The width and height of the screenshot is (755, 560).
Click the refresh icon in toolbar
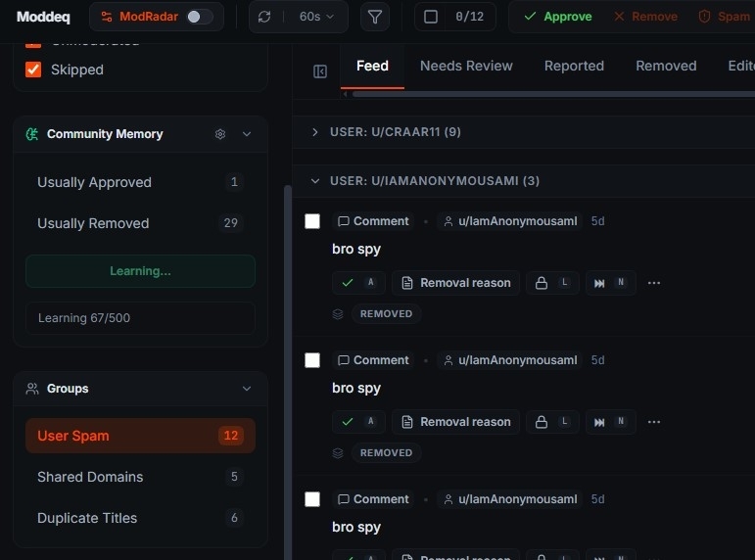click(264, 17)
